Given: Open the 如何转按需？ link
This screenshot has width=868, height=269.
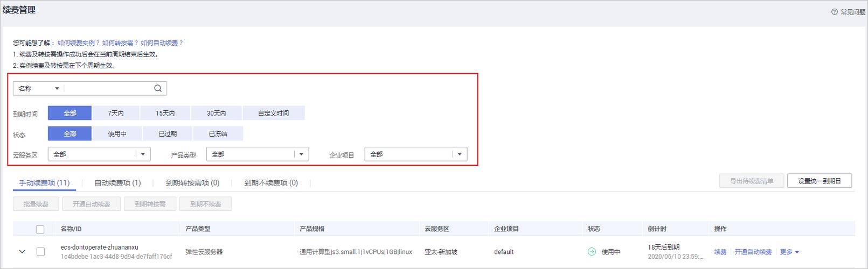Looking at the screenshot, I should (x=121, y=43).
